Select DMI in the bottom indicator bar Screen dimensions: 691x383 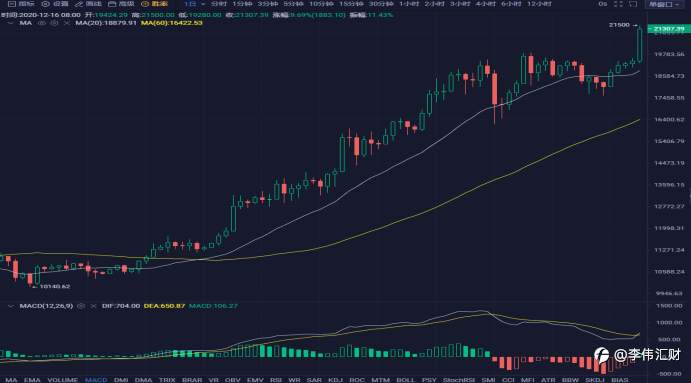[121, 379]
